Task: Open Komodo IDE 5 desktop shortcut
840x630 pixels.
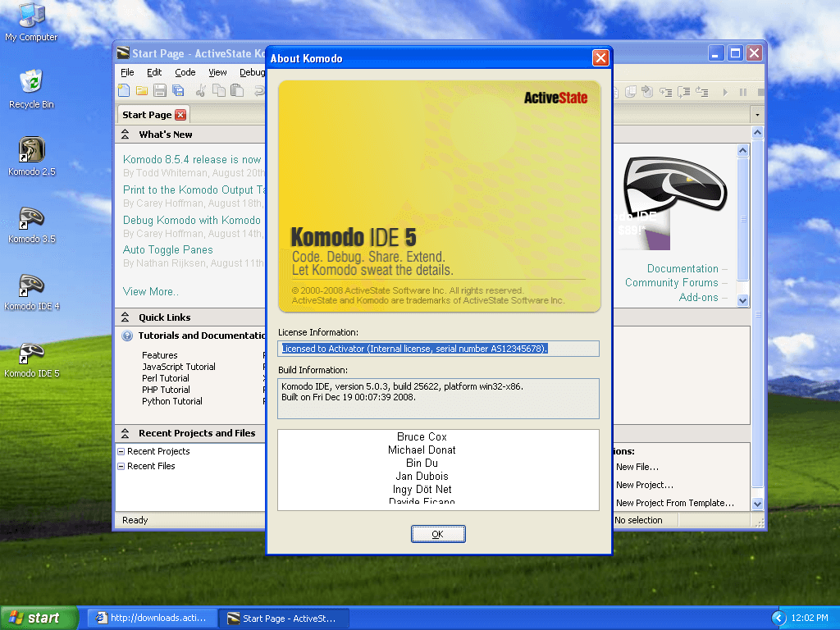Action: point(31,354)
